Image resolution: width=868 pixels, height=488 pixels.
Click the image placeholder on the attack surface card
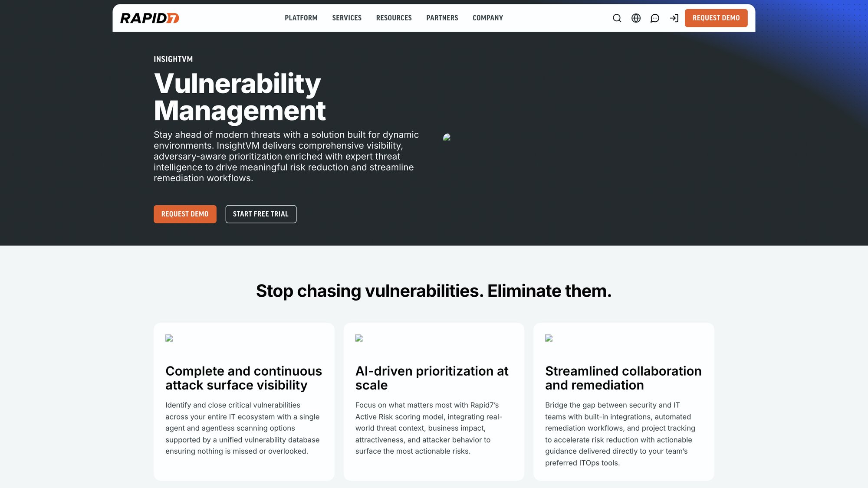tap(169, 338)
